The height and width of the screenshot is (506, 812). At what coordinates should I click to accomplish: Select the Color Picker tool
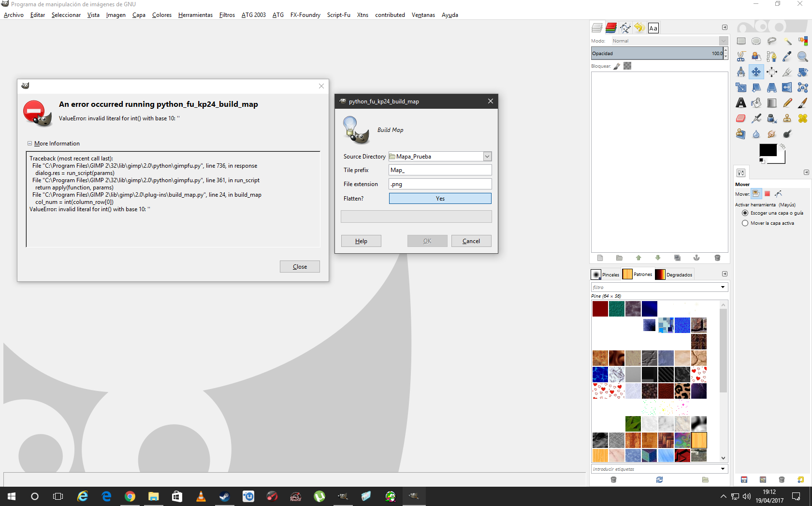787,57
